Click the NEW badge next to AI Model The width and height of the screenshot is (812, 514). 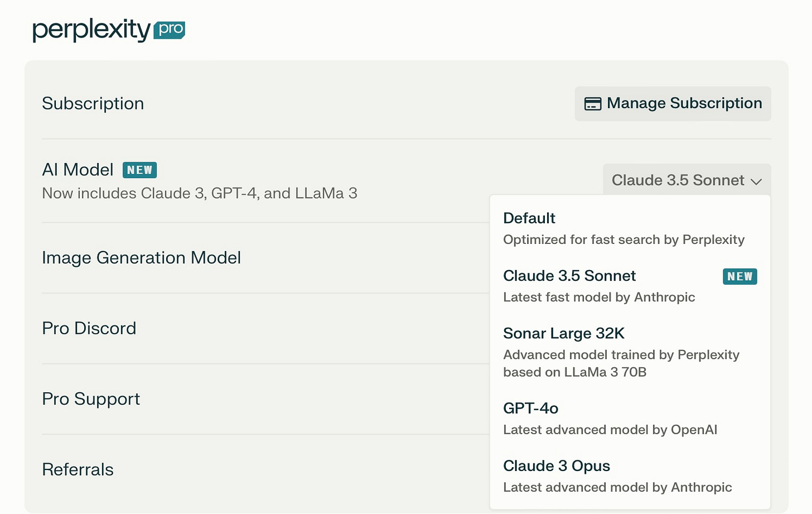(139, 170)
